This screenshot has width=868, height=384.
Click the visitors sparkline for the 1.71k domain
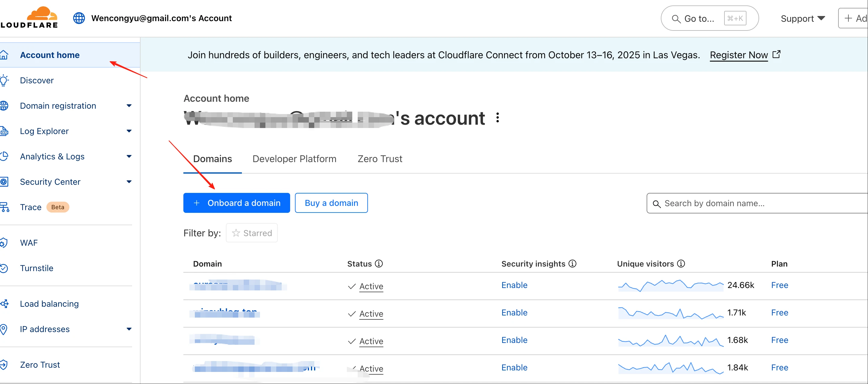coord(670,312)
